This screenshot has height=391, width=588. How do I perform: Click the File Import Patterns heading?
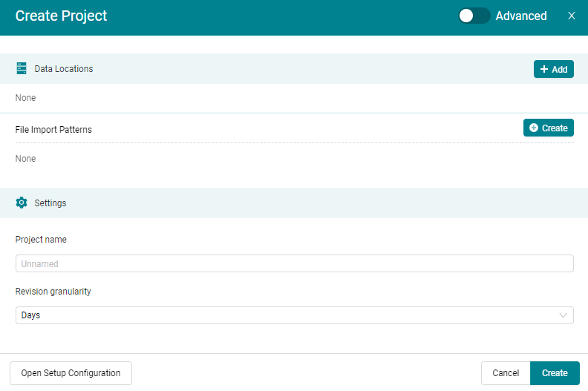coord(53,129)
